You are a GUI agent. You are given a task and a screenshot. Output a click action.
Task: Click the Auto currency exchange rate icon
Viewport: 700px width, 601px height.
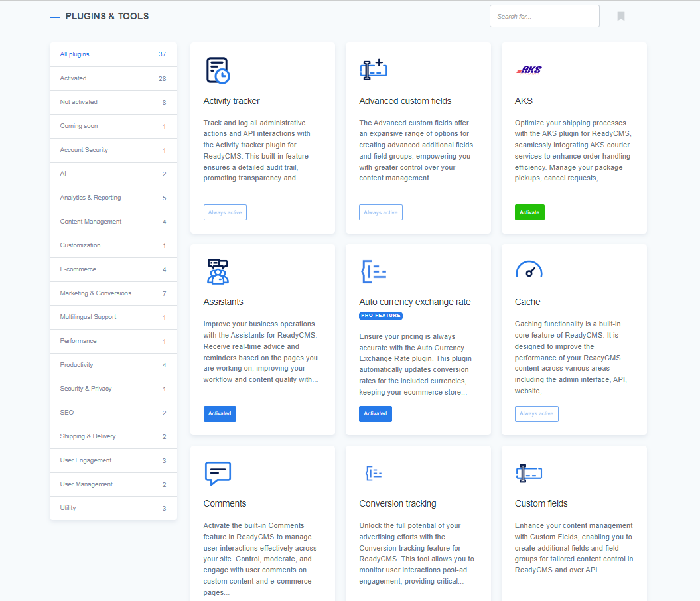pos(373,271)
